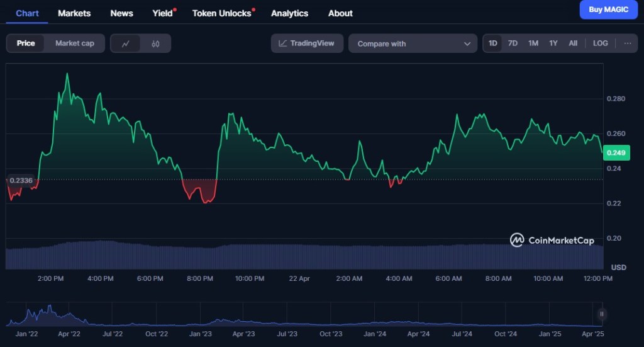Click Apr '24 on range navigator
The height and width of the screenshot is (347, 644).
[418, 334]
